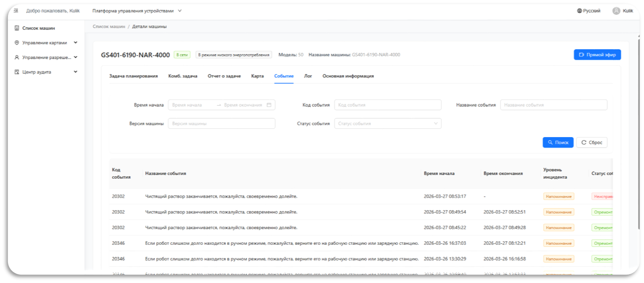This screenshot has width=644, height=283.
Task: Click the GS401-6190-NAR-4000 machine title
Action: point(135,55)
